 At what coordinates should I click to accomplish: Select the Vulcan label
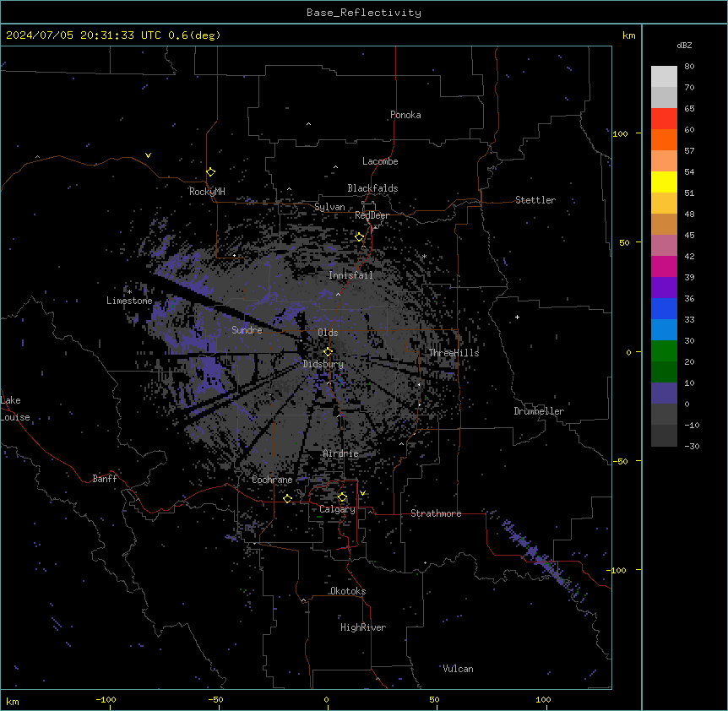point(458,669)
